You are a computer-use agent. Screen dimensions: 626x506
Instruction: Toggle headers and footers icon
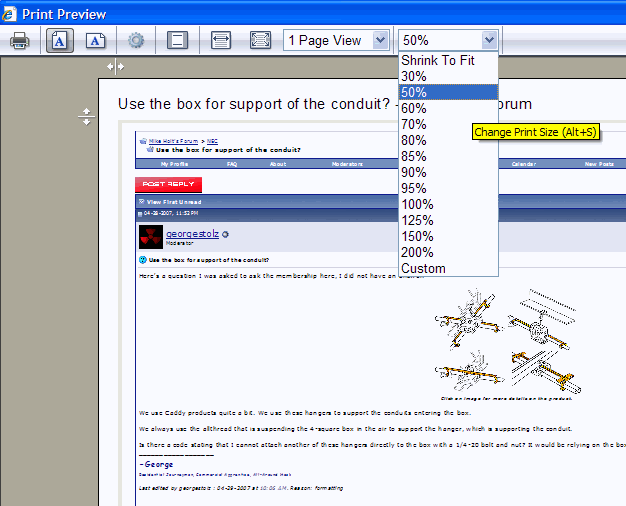tap(177, 40)
